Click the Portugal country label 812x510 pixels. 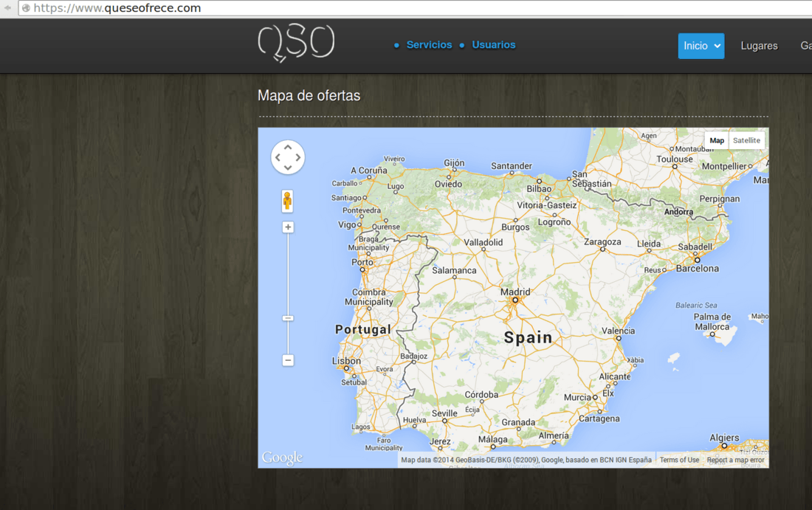click(363, 329)
